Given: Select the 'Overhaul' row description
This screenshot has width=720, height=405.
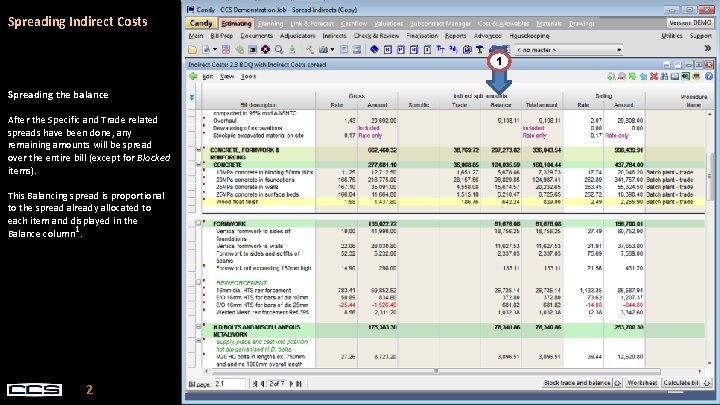Looking at the screenshot, I should pyautogui.click(x=225, y=121).
